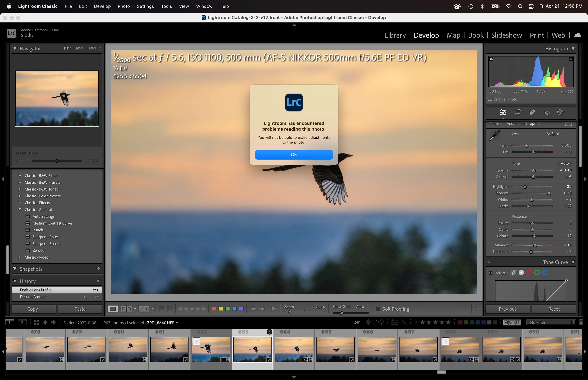Select the red color label swatch
This screenshot has height=380, width=588.
coord(214,309)
